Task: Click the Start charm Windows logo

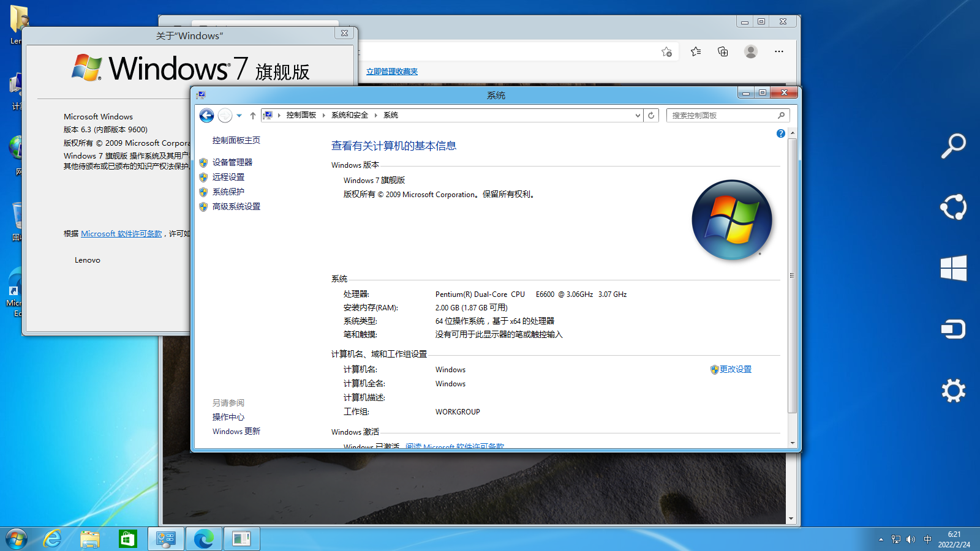Action: pos(953,268)
